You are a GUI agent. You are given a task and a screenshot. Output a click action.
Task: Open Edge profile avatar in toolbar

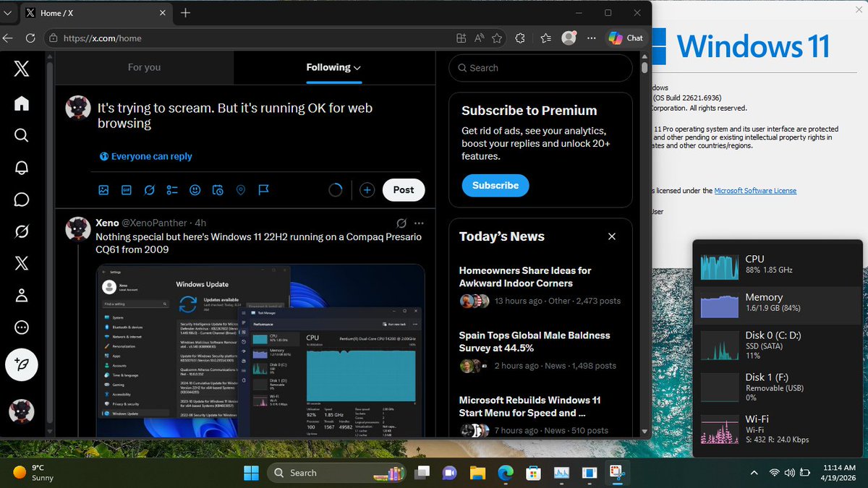click(x=569, y=38)
